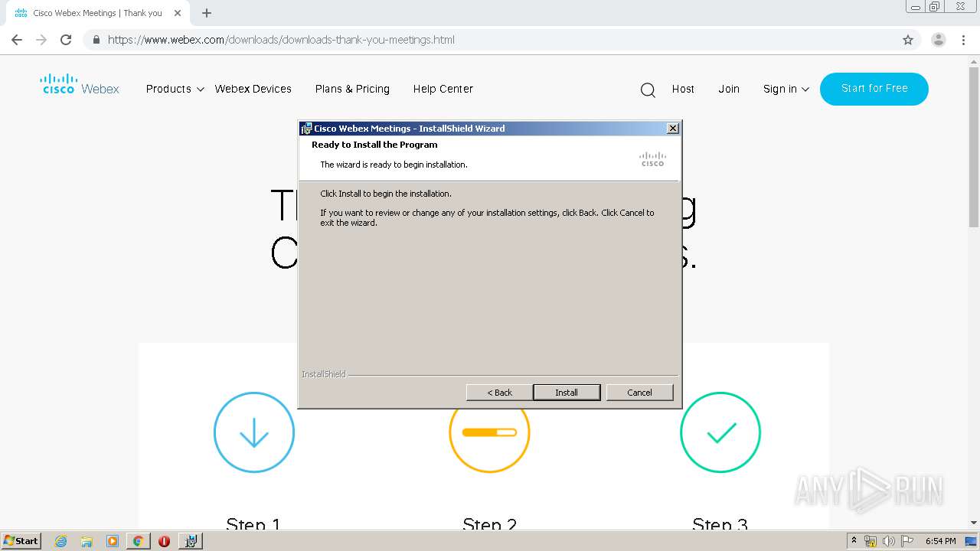980x551 pixels.
Task: Open Windows Explorer folder from taskbar
Action: (x=87, y=541)
